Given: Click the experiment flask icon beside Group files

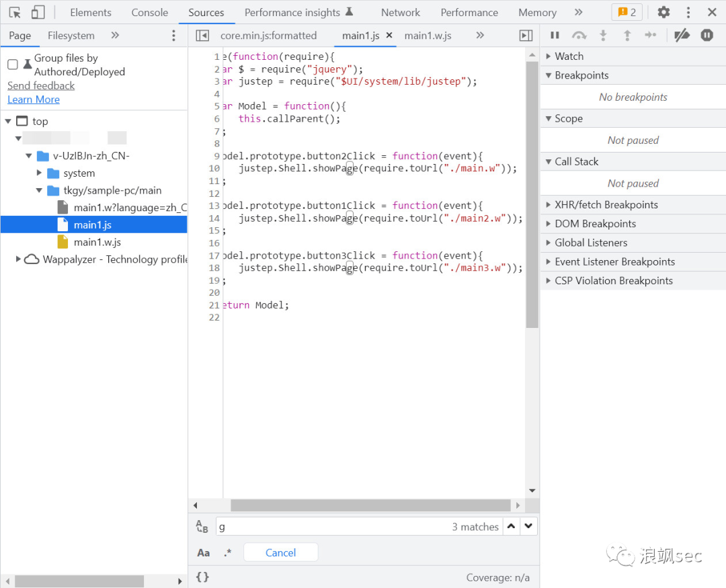Looking at the screenshot, I should point(28,65).
